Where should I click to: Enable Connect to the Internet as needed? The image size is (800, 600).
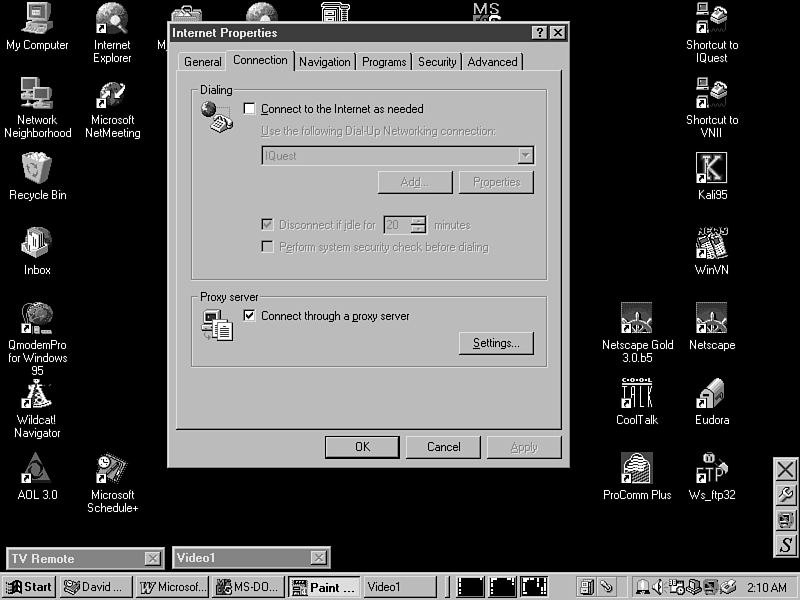[x=249, y=109]
